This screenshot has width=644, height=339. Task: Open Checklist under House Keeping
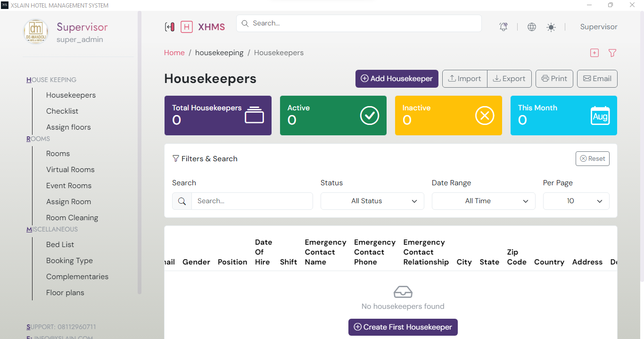(x=62, y=111)
